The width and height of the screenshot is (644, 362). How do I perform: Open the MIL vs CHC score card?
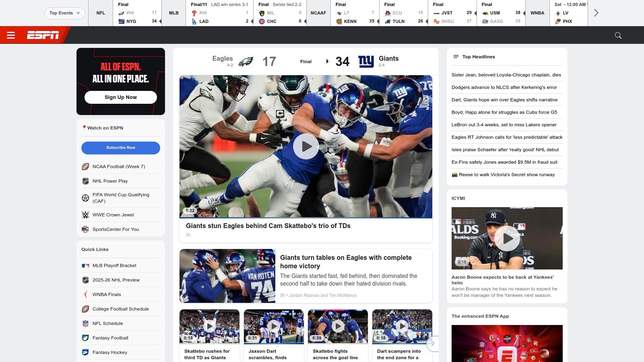(x=280, y=13)
